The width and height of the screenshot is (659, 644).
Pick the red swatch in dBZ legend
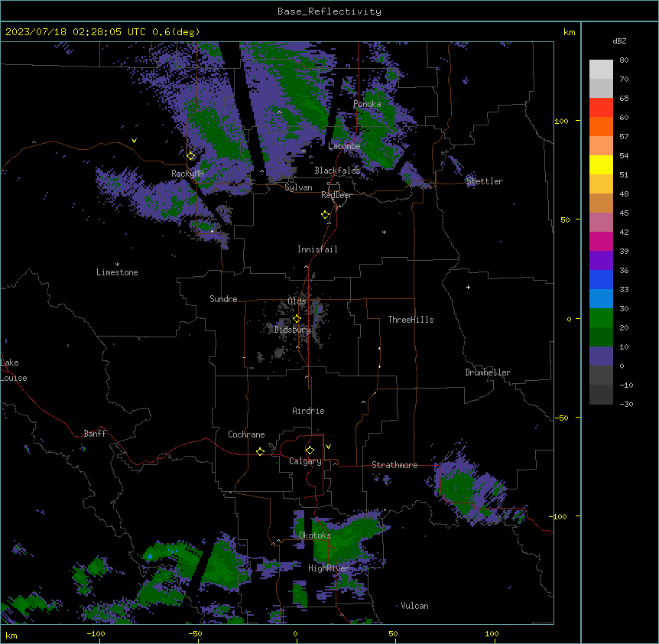coord(601,107)
